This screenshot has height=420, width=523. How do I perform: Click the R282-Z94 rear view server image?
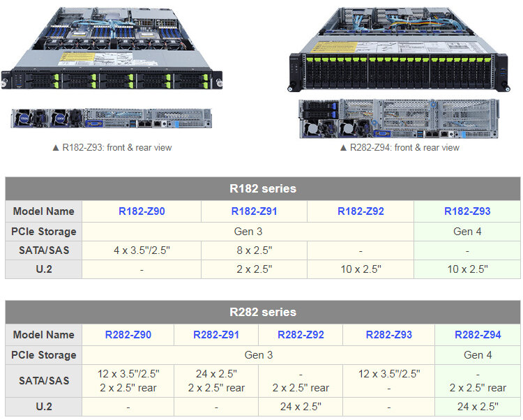pyautogui.click(x=399, y=119)
